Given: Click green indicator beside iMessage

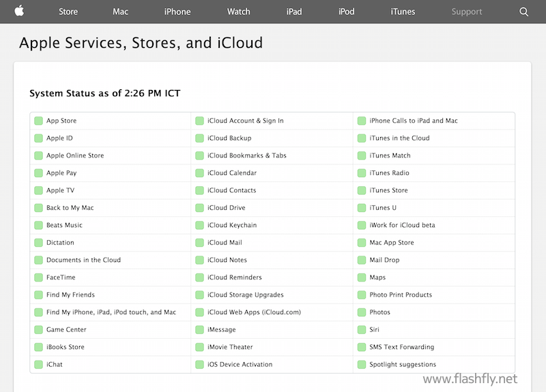Looking at the screenshot, I should (199, 330).
